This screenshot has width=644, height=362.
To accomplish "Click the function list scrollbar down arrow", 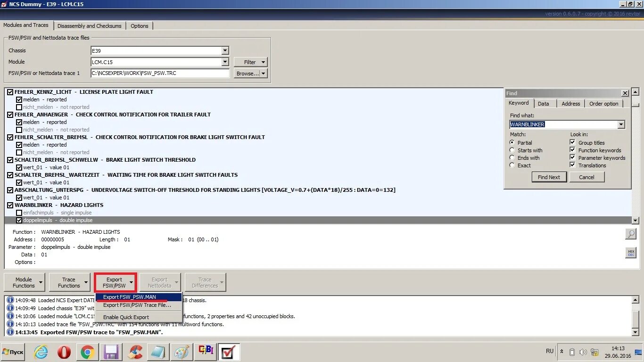I will [636, 220].
